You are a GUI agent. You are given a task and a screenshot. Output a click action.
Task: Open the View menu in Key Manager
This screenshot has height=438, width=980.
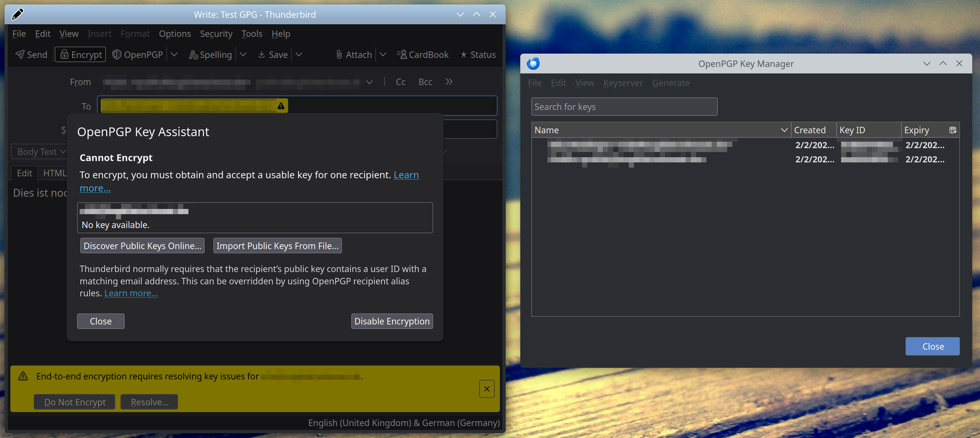584,83
